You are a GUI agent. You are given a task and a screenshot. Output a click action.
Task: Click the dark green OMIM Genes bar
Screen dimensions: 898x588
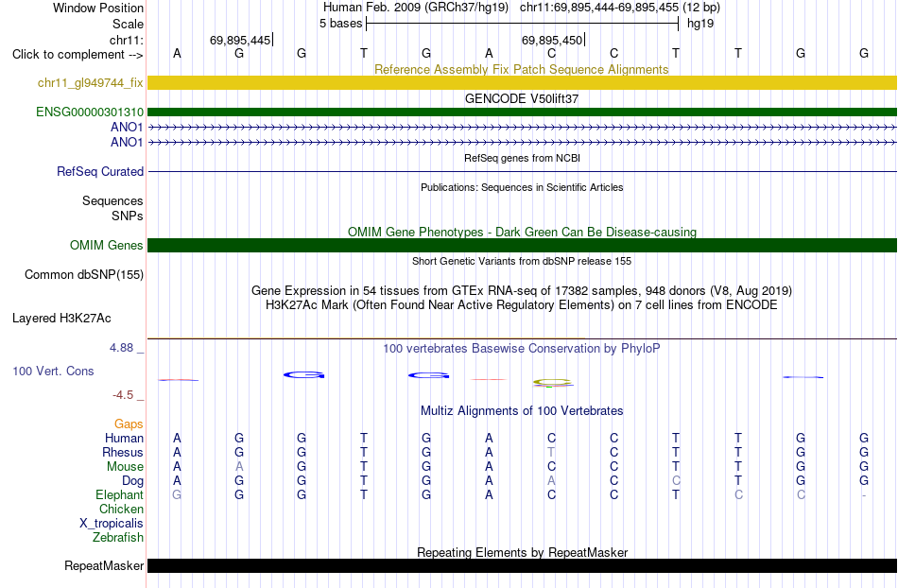coord(523,246)
